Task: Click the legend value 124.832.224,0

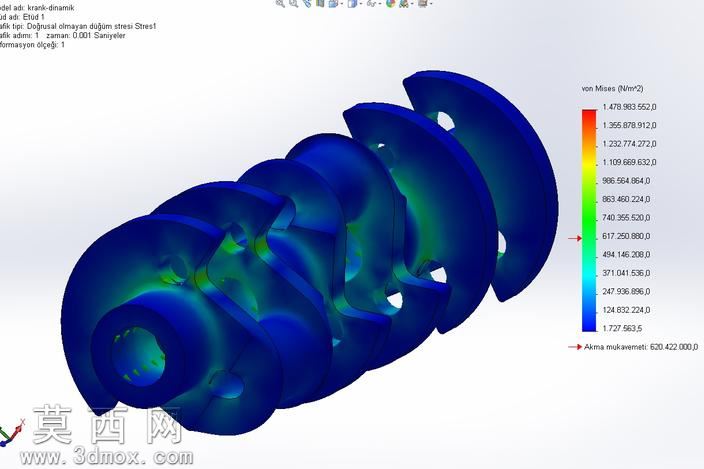Action: pyautogui.click(x=626, y=310)
